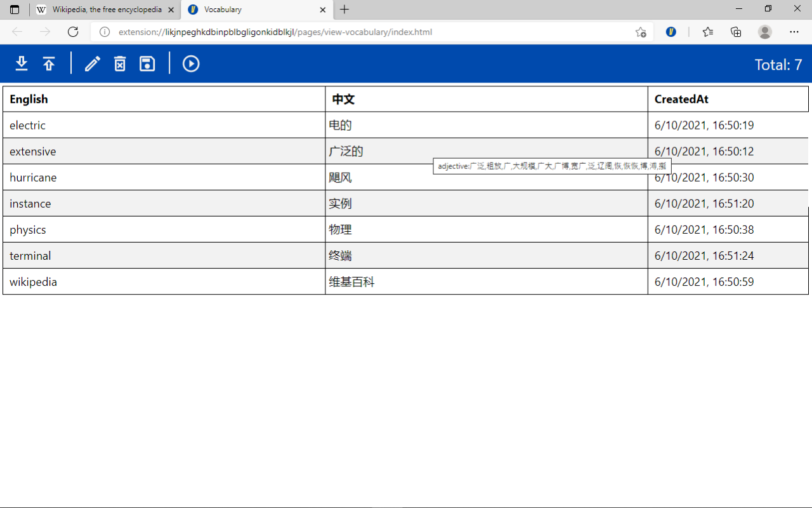Click the Total: 7 counter
The width and height of the screenshot is (812, 508).
pos(778,64)
